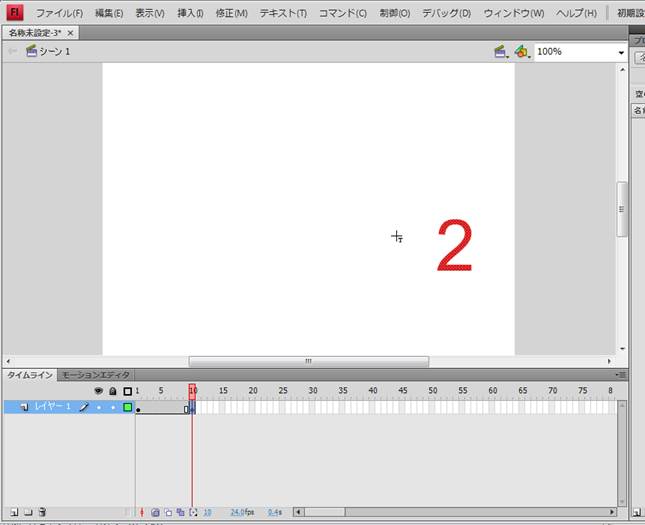Viewport: 645px width, 525px height.
Task: Click the Edit Scene clapper icon
Action: pos(501,51)
